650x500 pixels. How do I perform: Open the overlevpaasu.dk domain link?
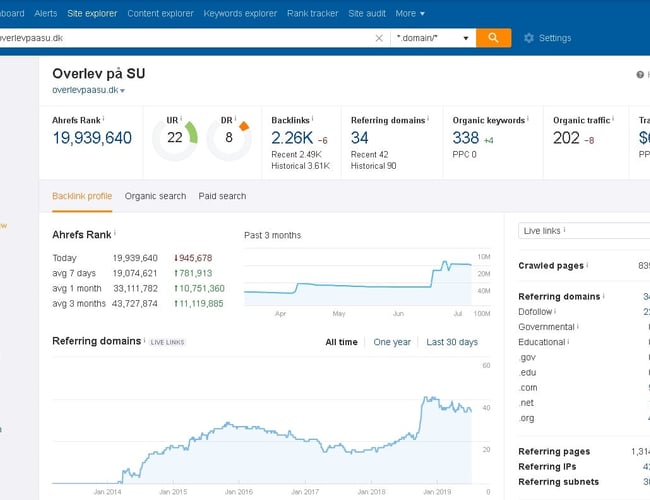85,90
